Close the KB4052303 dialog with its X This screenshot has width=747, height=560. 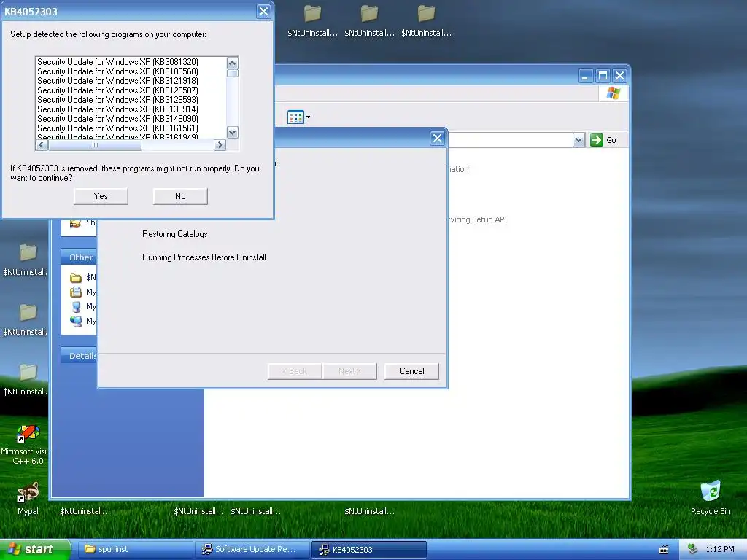263,12
